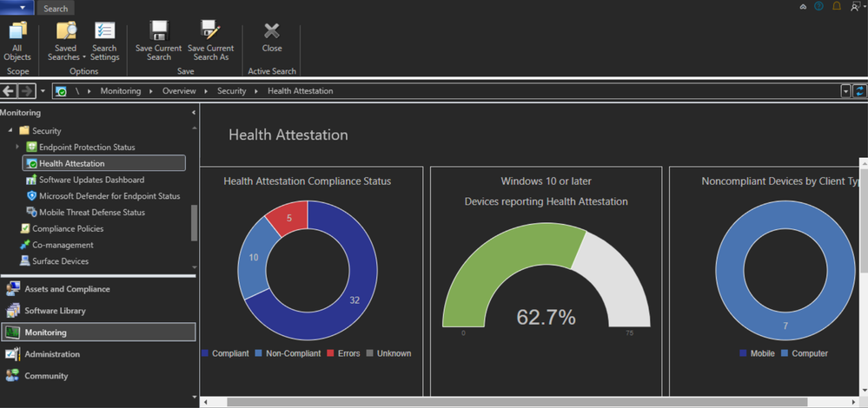Open Compliance Policies node
The image size is (868, 408).
pos(68,228)
